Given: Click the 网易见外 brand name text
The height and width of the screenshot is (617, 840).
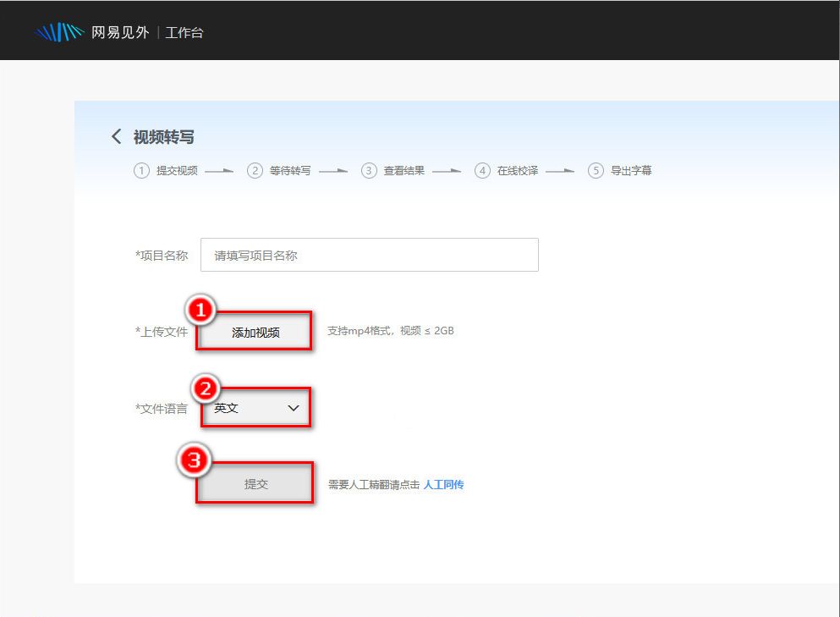Looking at the screenshot, I should pos(120,33).
